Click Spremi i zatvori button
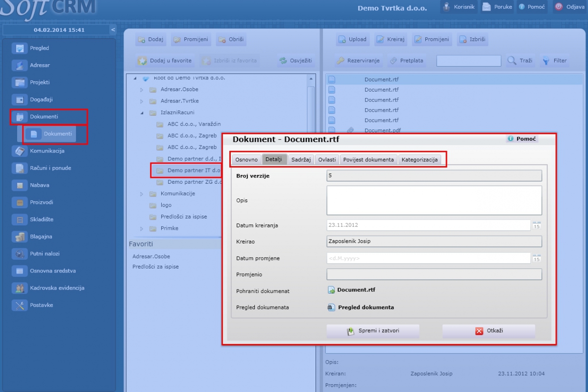This screenshot has width=588, height=392. 373,331
